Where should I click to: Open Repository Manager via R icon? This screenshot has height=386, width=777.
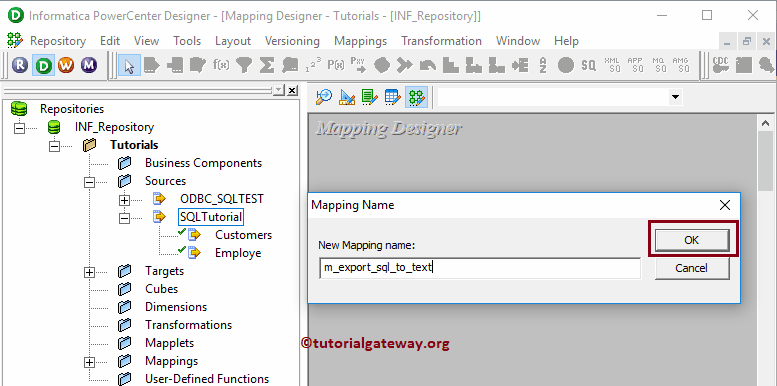(20, 65)
